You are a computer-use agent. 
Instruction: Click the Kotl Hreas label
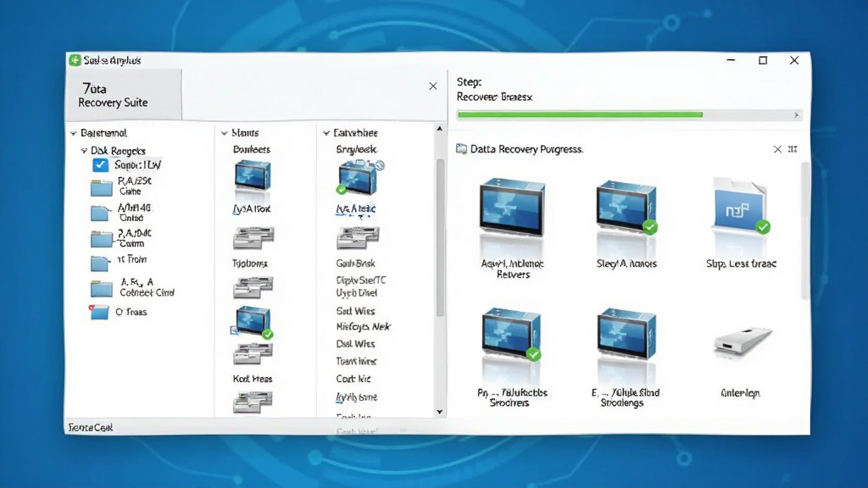pos(253,379)
